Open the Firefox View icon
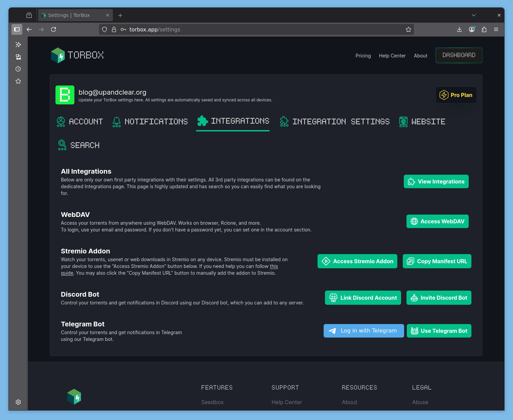Image resolution: width=513 pixels, height=420 pixels. coord(29,15)
